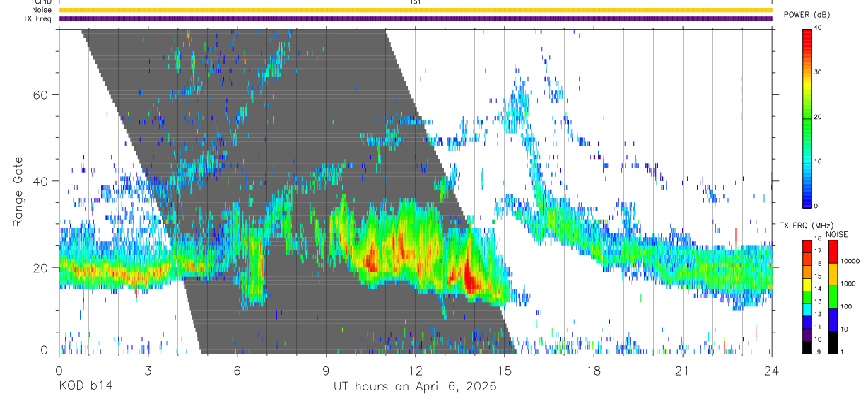Select the red segment of TX FRQ scale
Viewport: 868px width, 401px height.
pos(807,247)
